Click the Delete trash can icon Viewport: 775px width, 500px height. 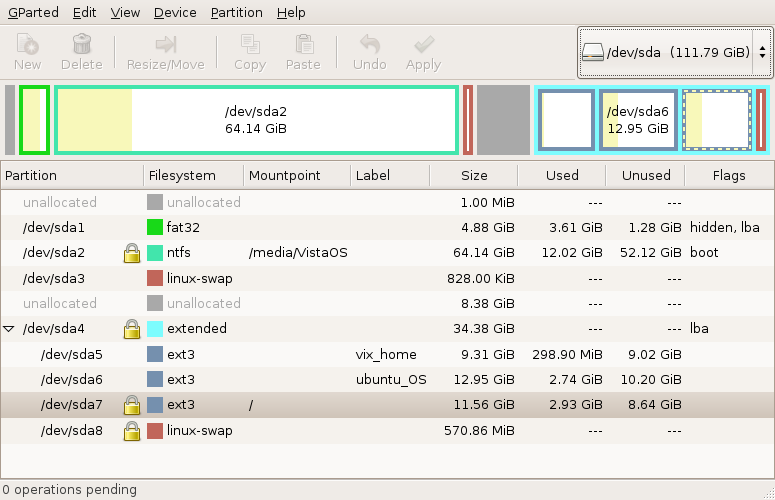82,44
